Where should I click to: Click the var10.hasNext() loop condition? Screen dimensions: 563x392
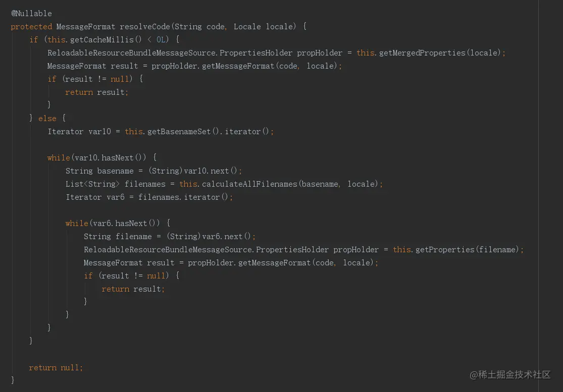tap(108, 157)
